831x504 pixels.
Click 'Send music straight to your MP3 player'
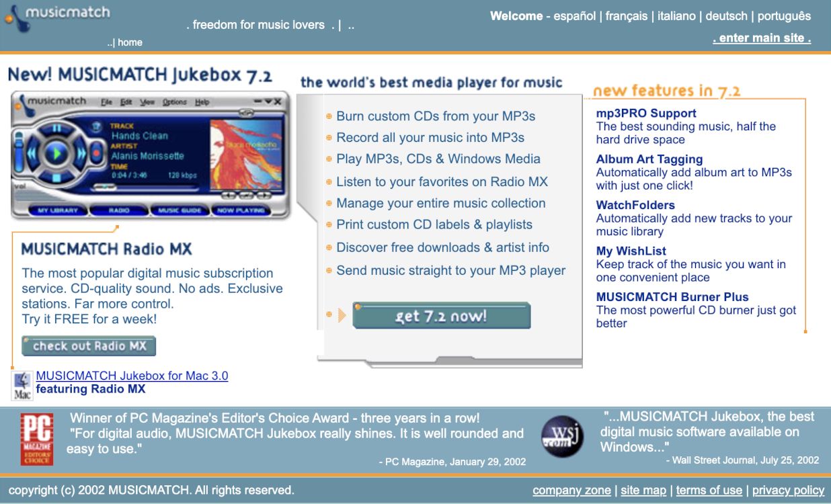point(450,270)
